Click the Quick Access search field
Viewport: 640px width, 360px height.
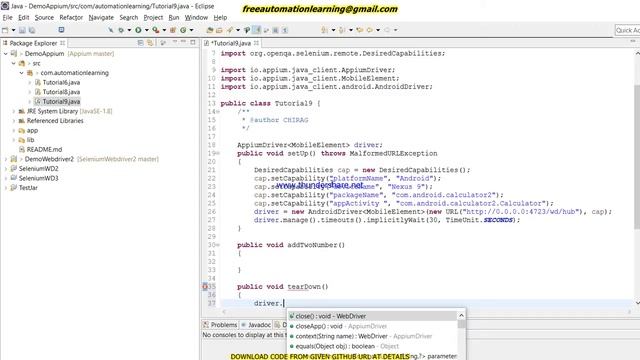(x=627, y=30)
